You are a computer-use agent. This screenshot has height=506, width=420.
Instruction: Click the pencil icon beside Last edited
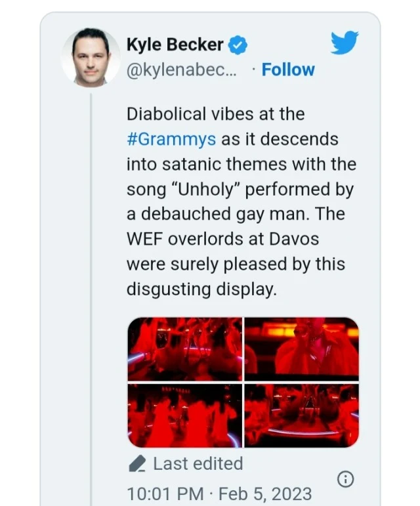tap(136, 464)
